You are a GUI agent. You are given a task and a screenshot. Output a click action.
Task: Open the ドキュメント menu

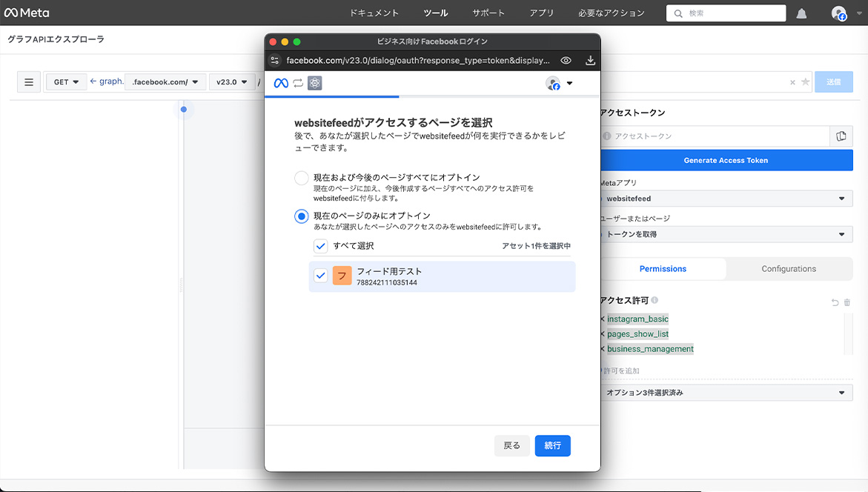[374, 13]
